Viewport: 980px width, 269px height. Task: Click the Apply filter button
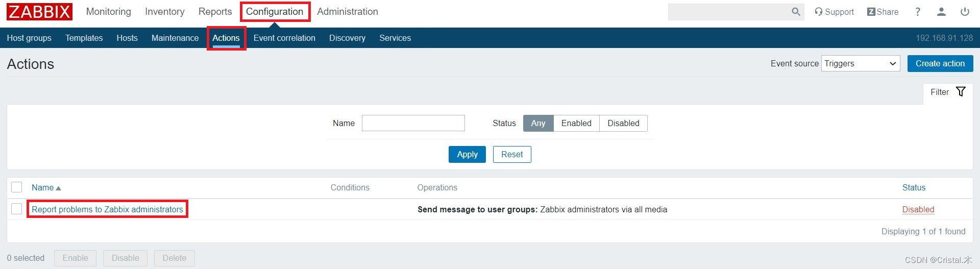coord(467,154)
